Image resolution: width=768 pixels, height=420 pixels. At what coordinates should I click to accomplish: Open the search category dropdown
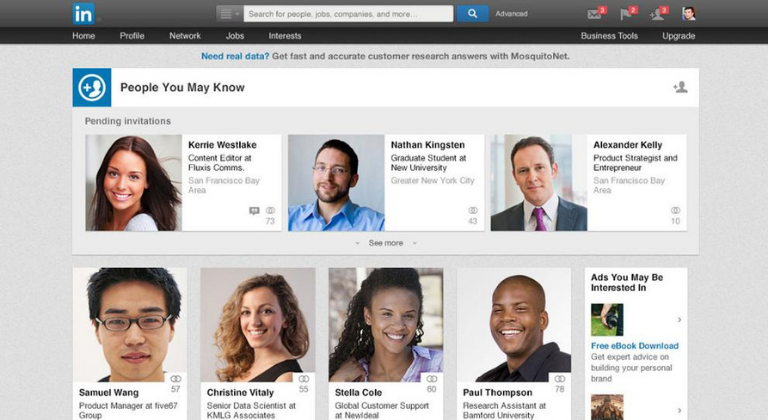[229, 14]
